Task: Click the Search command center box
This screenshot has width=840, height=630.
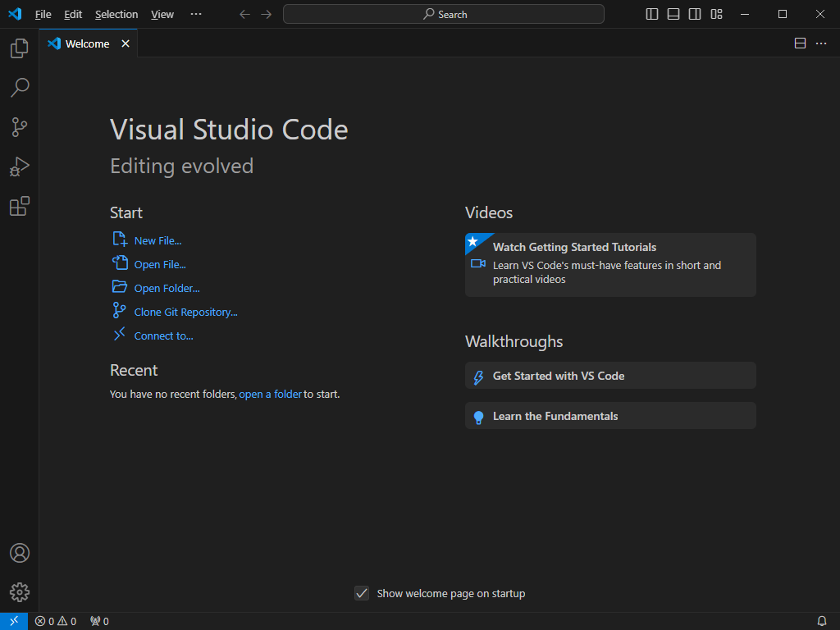Action: (x=444, y=15)
